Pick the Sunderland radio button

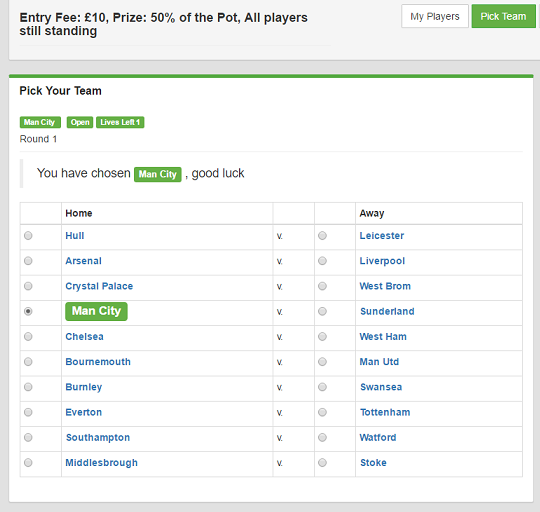click(322, 312)
